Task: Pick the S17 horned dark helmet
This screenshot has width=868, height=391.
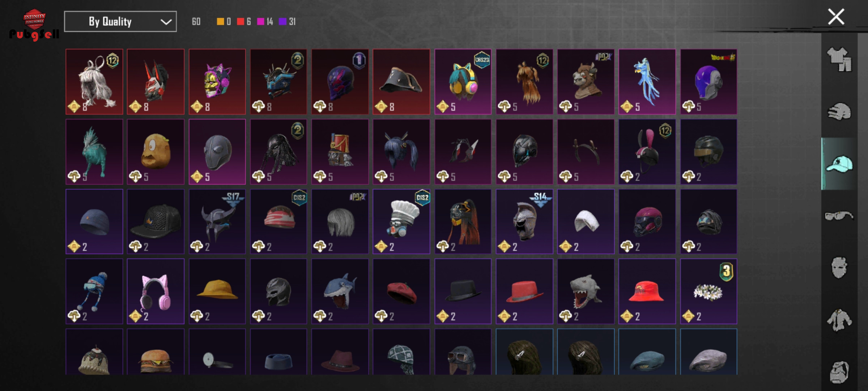Action: 217,221
